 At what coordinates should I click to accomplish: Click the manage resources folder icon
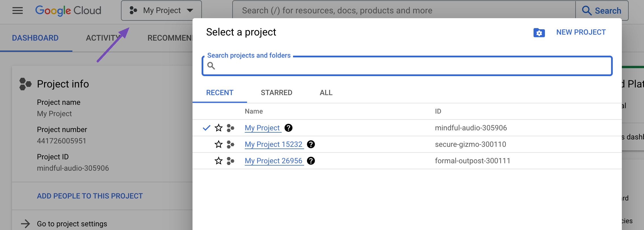(x=539, y=33)
